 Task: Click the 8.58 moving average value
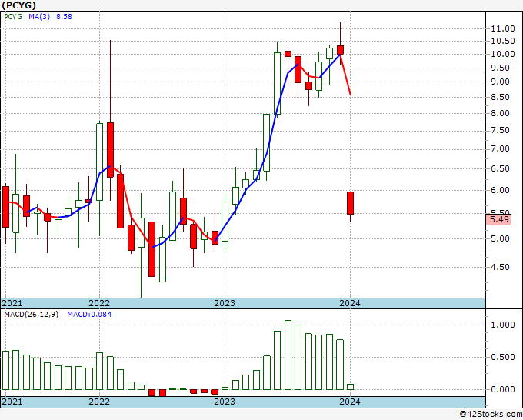coord(64,17)
